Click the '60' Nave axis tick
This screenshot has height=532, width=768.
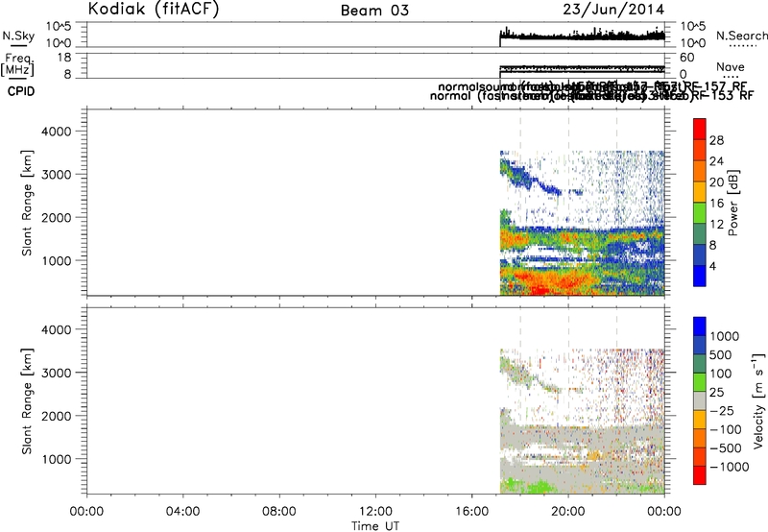pos(687,58)
